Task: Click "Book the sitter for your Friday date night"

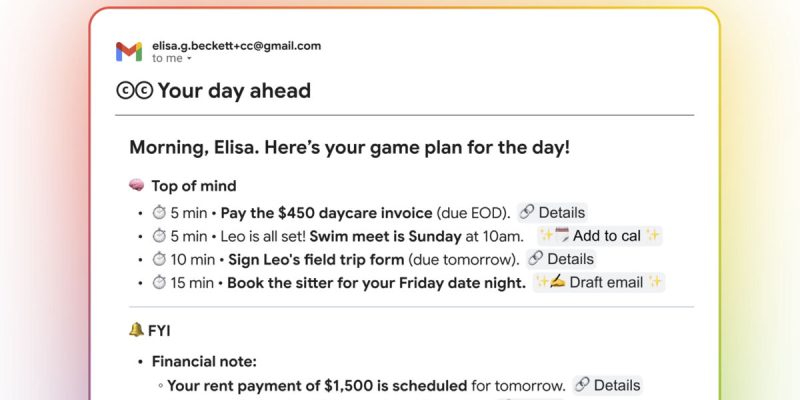Action: [376, 282]
